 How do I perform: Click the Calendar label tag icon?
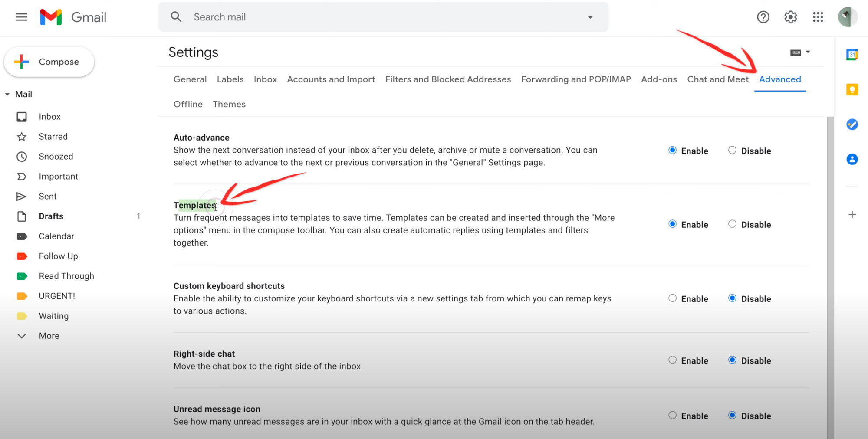[22, 236]
